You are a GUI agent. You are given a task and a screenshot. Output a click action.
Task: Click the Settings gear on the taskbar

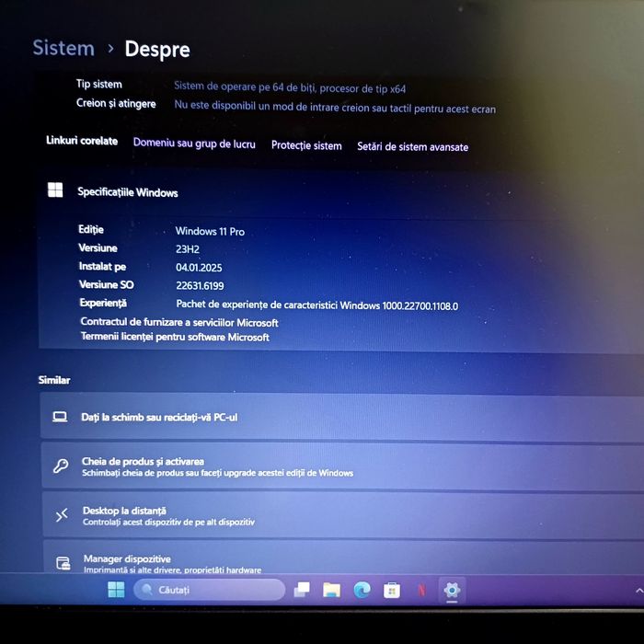click(452, 591)
